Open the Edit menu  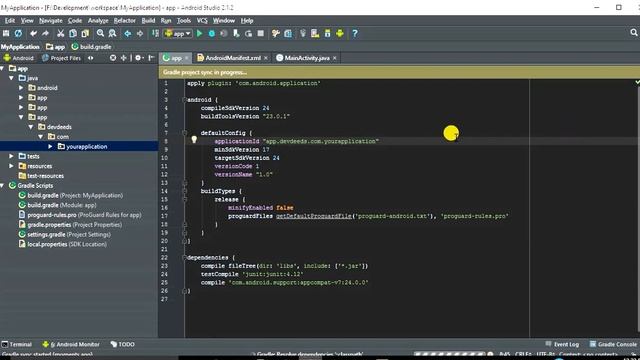[10, 20]
